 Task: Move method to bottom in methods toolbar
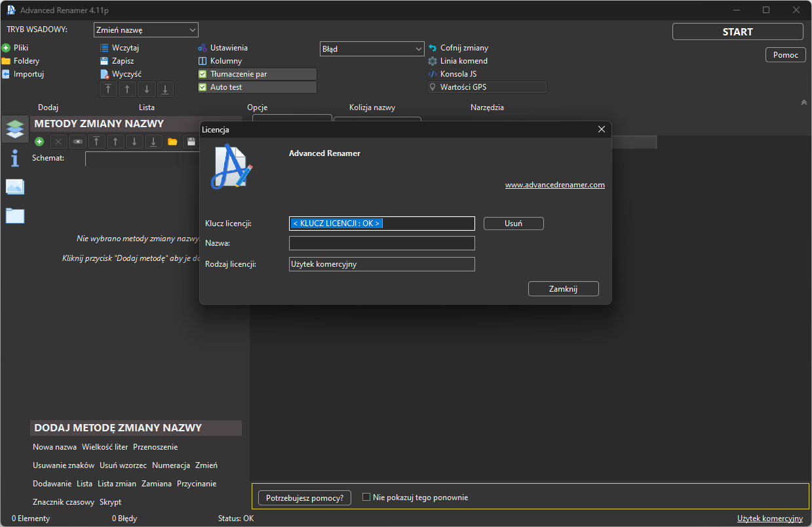(153, 142)
